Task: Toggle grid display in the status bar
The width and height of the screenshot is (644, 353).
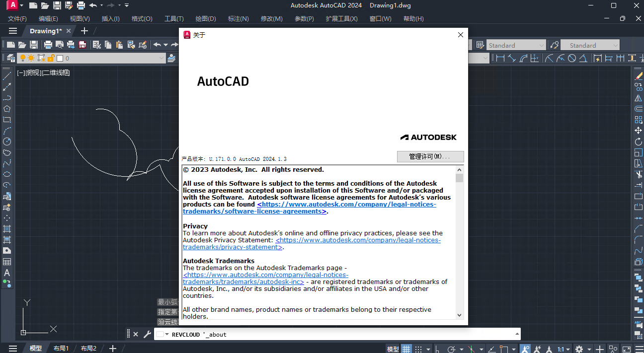Action: 406,348
